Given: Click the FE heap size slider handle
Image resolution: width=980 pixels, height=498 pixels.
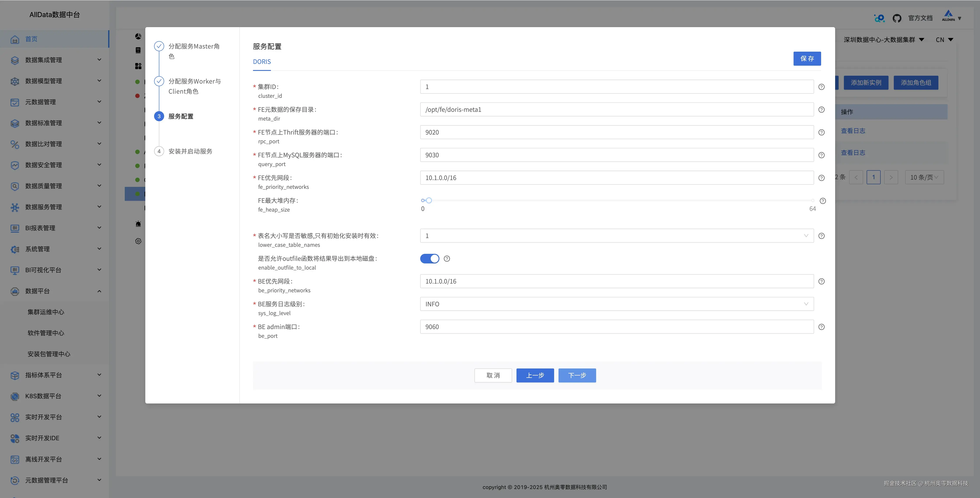Looking at the screenshot, I should pos(429,200).
